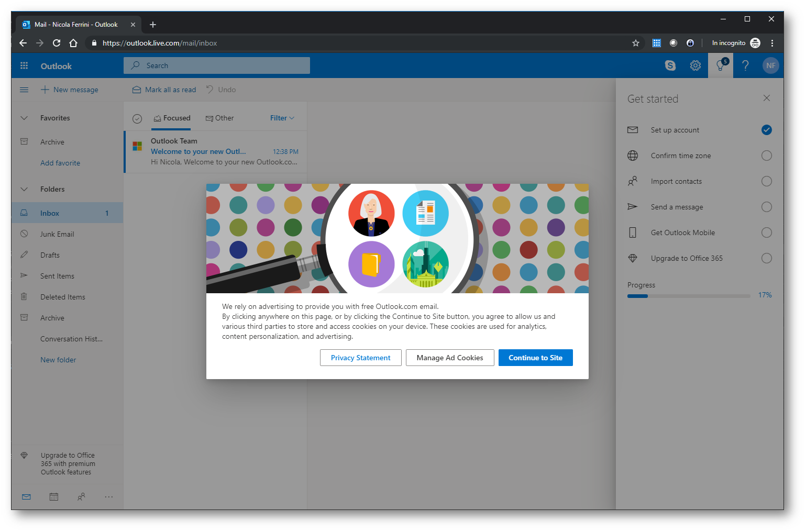Open a new browser tab
Image resolution: width=806 pixels, height=532 pixels.
(153, 25)
